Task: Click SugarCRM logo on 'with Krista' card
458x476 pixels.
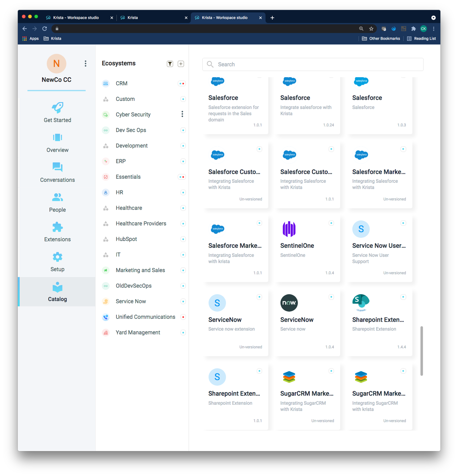Action: point(289,377)
